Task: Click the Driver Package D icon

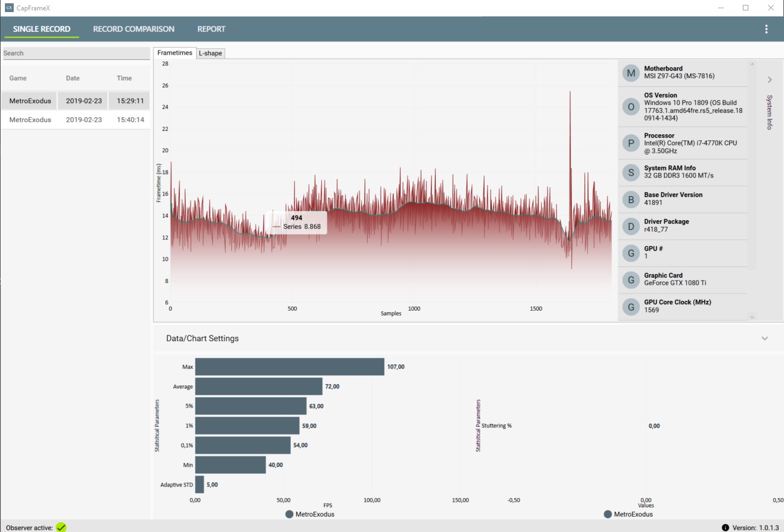Action: click(631, 226)
